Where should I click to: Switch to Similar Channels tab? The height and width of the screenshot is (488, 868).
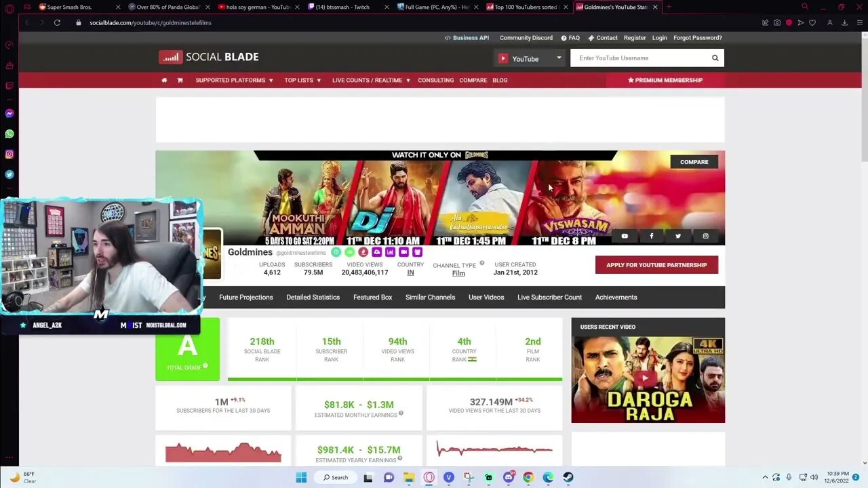[430, 297]
